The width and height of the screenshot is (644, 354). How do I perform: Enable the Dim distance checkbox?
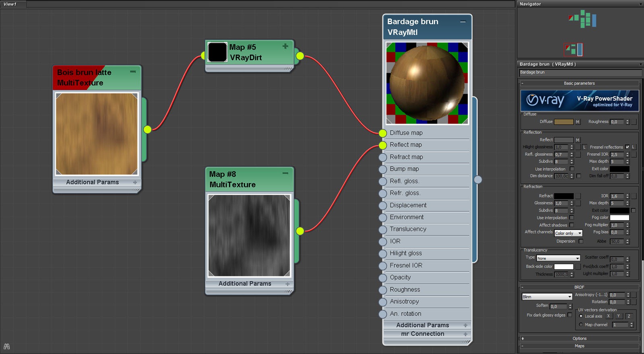click(578, 176)
